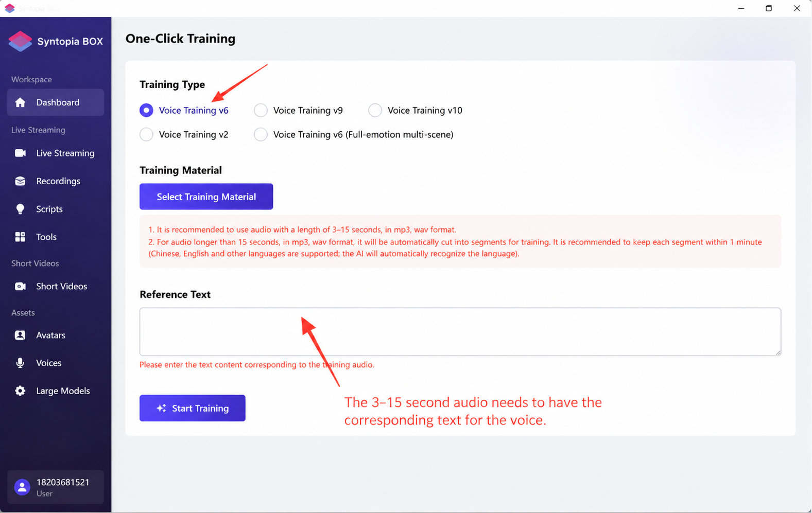Click Select Training Material button

coord(206,197)
